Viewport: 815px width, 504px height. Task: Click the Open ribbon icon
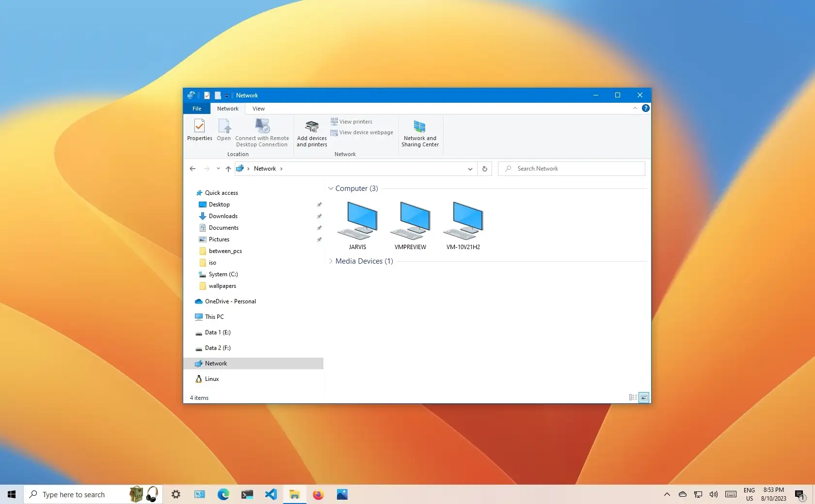(224, 129)
